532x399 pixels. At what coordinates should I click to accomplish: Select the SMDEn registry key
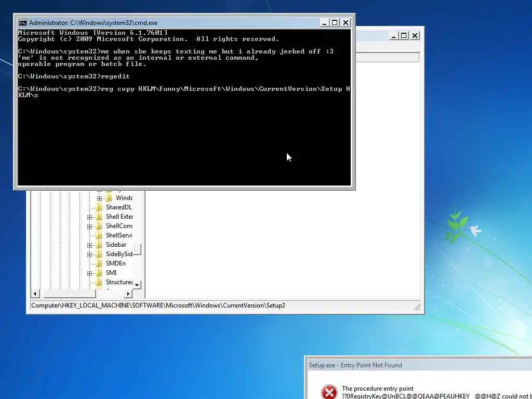click(116, 263)
